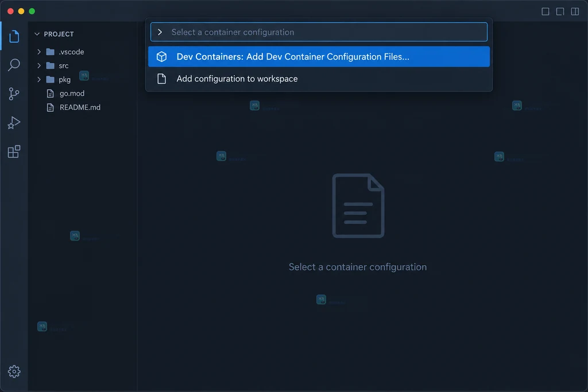The height and width of the screenshot is (392, 588).
Task: Click the PROJECT section header label
Action: (x=59, y=34)
